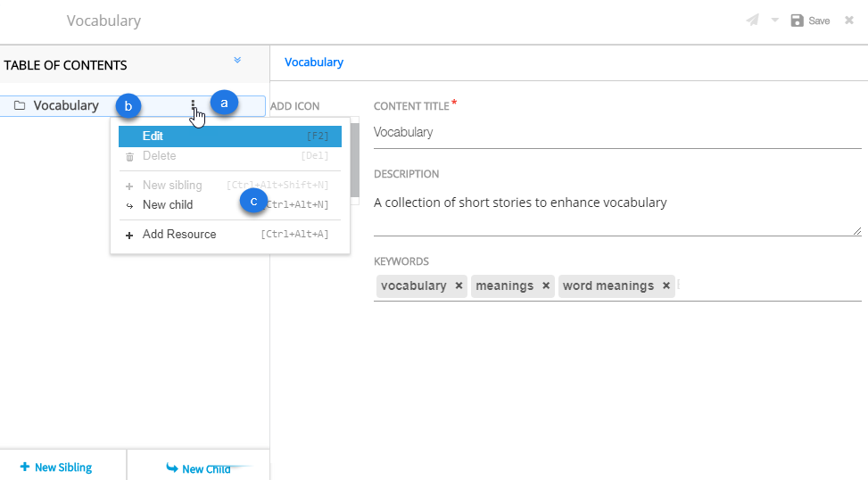
Task: Click into the Description text area
Action: coord(616,212)
